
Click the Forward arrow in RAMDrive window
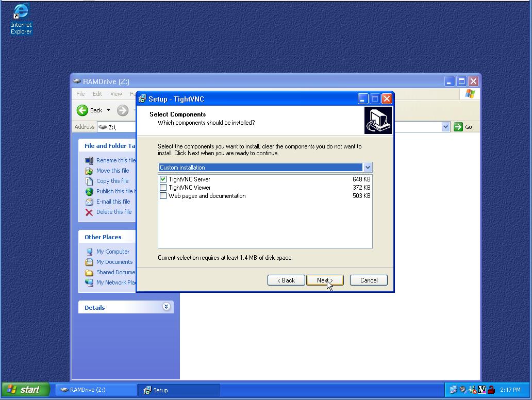coord(123,110)
